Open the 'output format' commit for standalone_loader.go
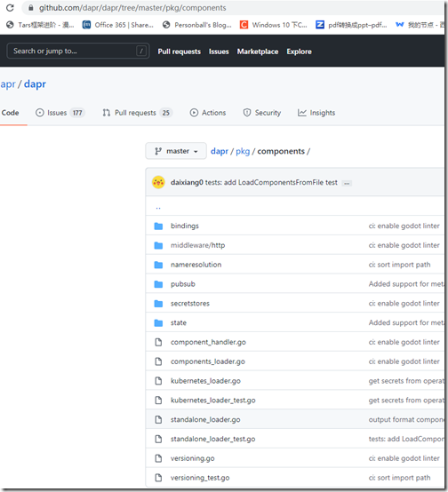The image size is (448, 492). (x=405, y=419)
